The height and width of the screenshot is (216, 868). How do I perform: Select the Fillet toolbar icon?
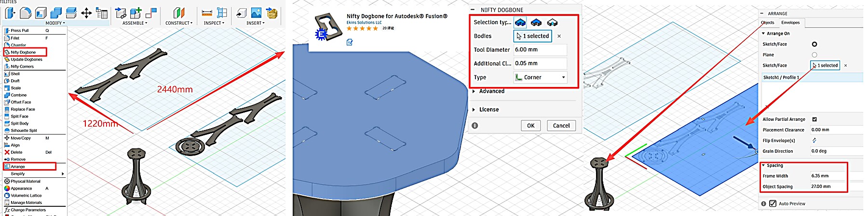pyautogui.click(x=26, y=13)
